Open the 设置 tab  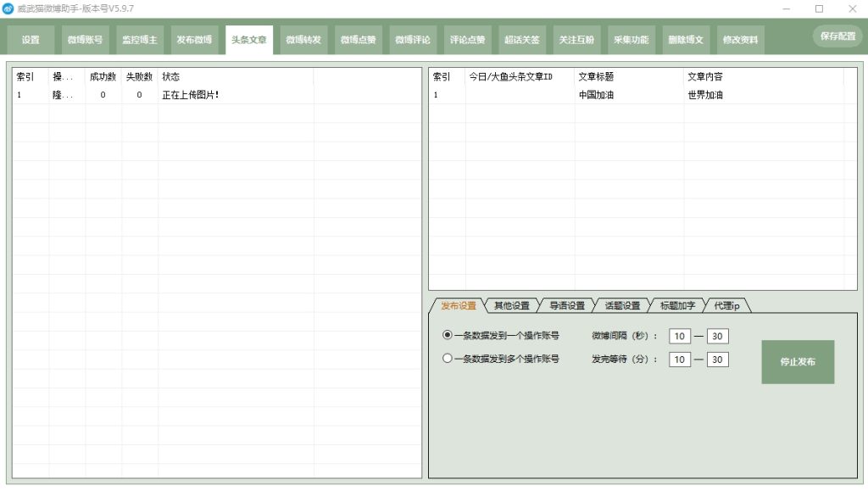click(x=31, y=40)
